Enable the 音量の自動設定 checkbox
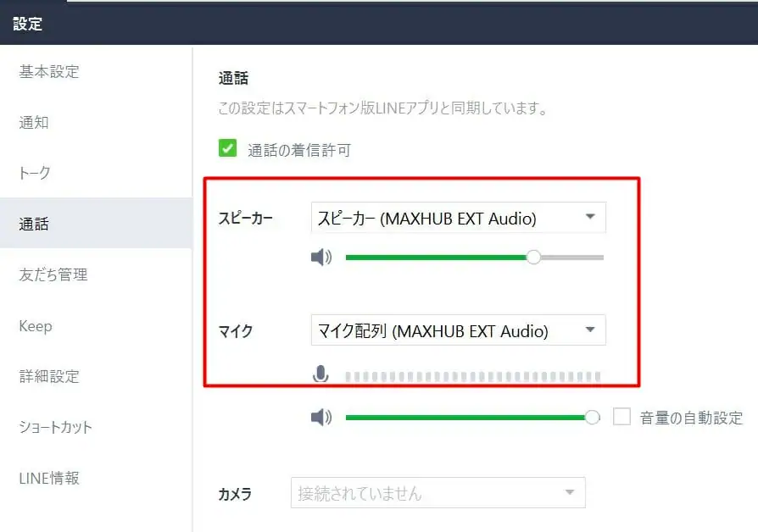758x532 pixels. click(x=621, y=416)
